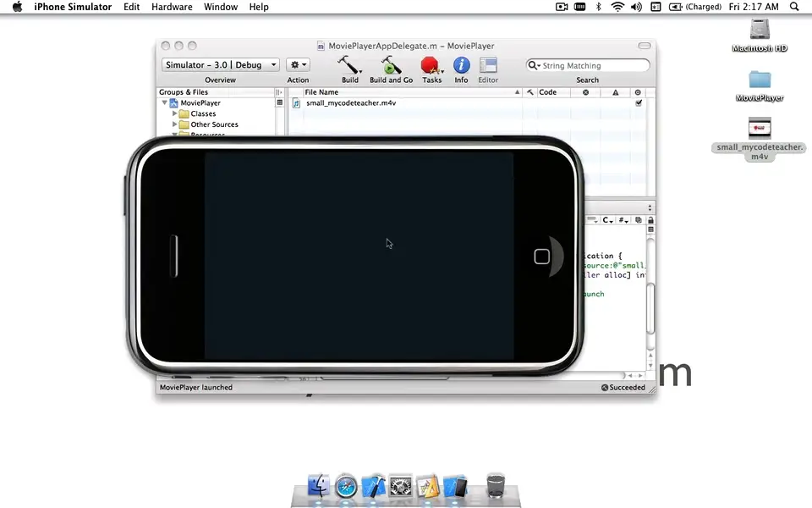Click the editor vertical scrollbar thumb
812x508 pixels.
click(650, 308)
